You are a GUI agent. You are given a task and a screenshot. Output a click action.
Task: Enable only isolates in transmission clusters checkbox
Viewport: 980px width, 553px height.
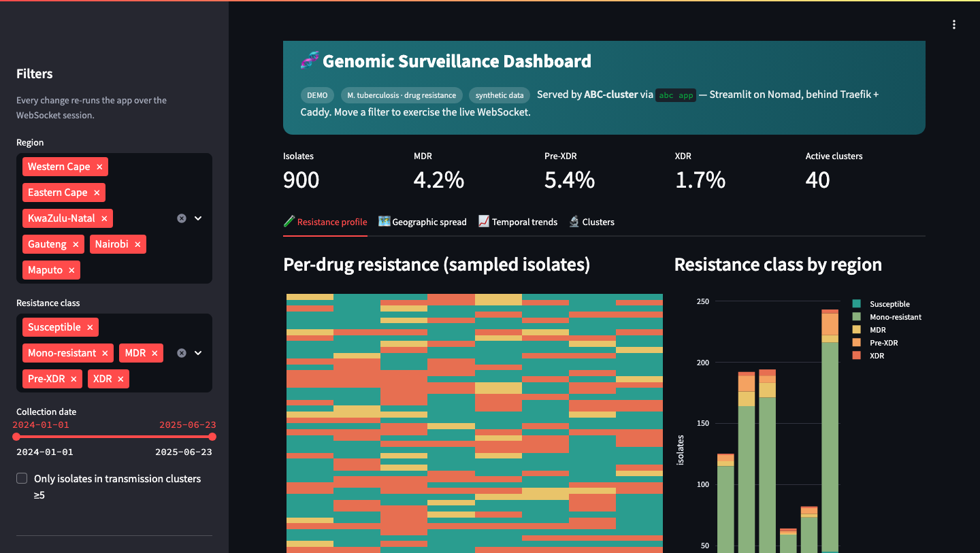coord(22,478)
